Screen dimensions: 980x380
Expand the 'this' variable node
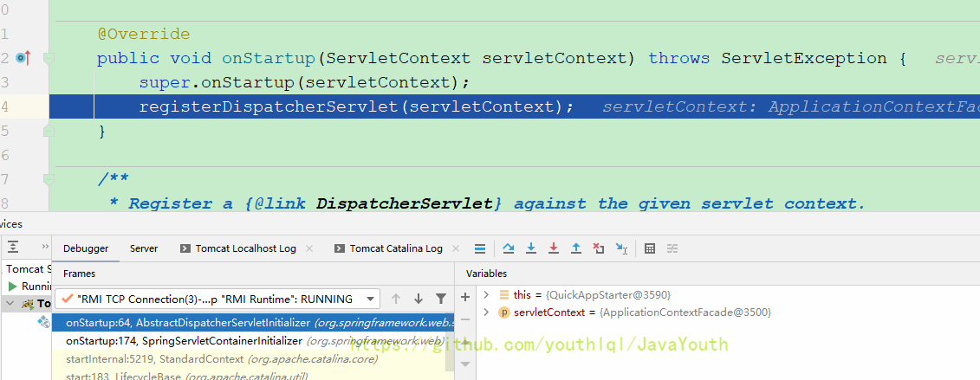point(487,295)
